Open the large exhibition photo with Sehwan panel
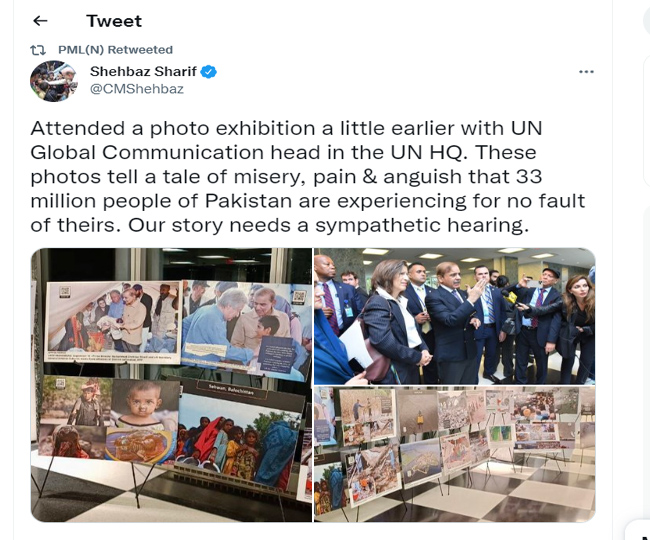This screenshot has width=650, height=540. point(171,385)
